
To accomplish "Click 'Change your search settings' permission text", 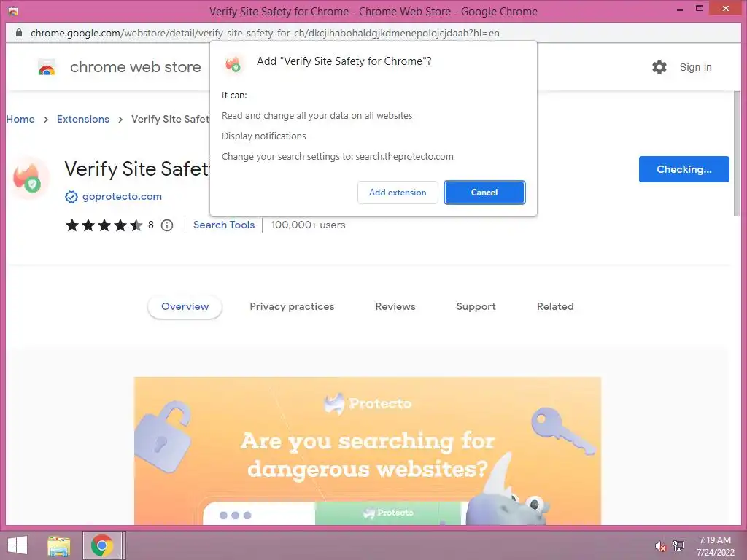I will [x=337, y=157].
